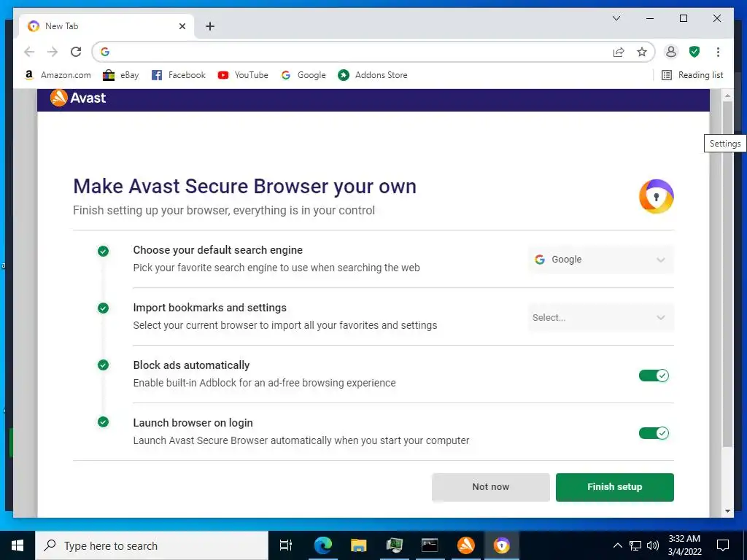Image resolution: width=747 pixels, height=560 pixels.
Task: Click the Avast logo in header
Action: point(78,98)
